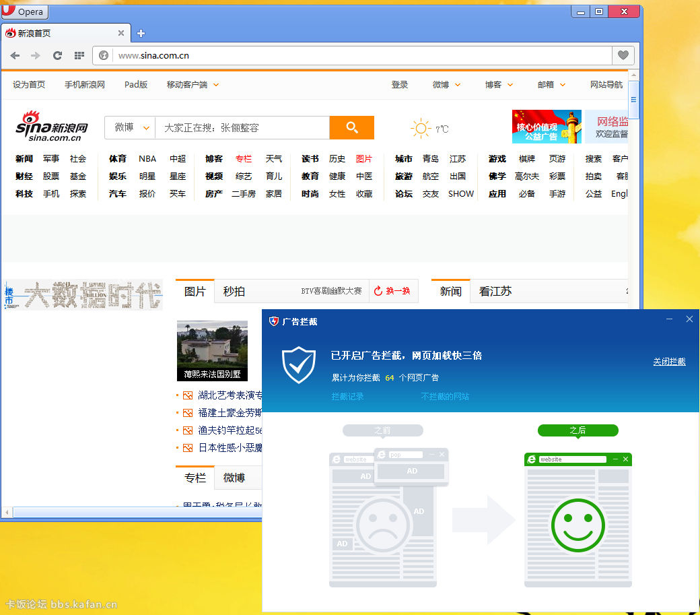The height and width of the screenshot is (615, 700).
Task: Click image icon beside 日本性感 headline
Action: coord(188,448)
